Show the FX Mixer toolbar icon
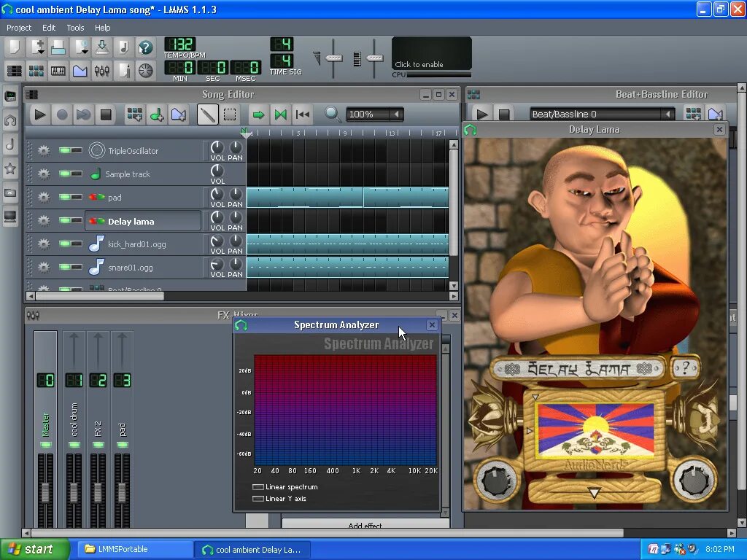This screenshot has width=747, height=560. [x=101, y=71]
